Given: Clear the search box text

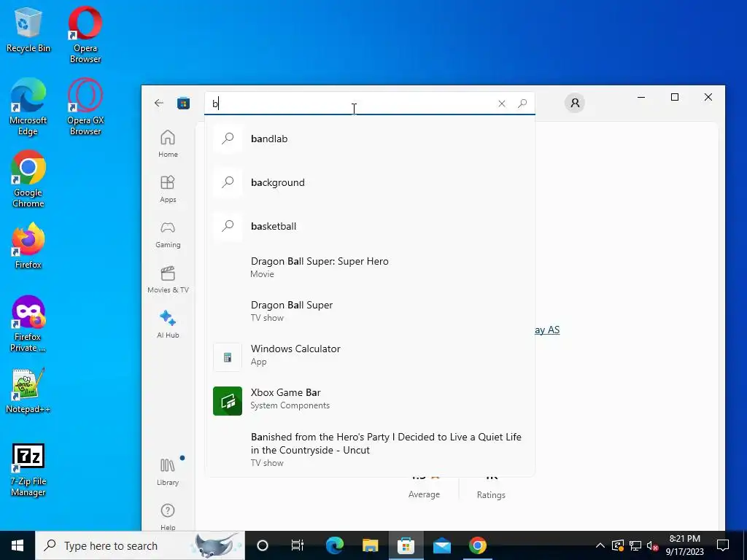Looking at the screenshot, I should click(502, 104).
